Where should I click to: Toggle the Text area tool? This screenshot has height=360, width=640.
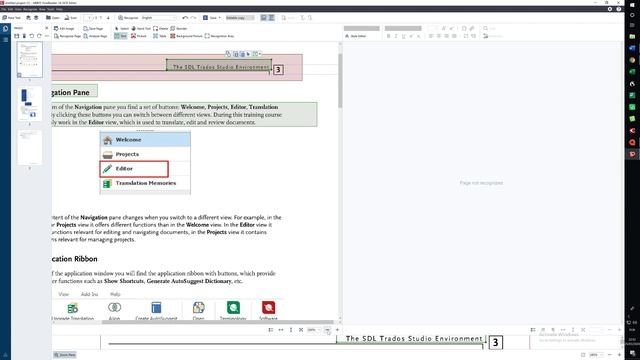(120, 36)
